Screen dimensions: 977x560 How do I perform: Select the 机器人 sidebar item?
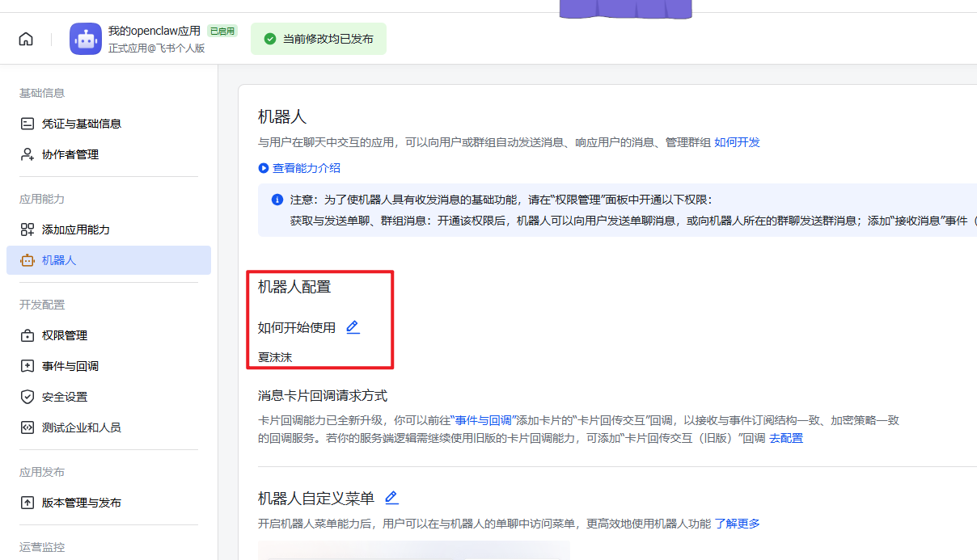tap(59, 260)
